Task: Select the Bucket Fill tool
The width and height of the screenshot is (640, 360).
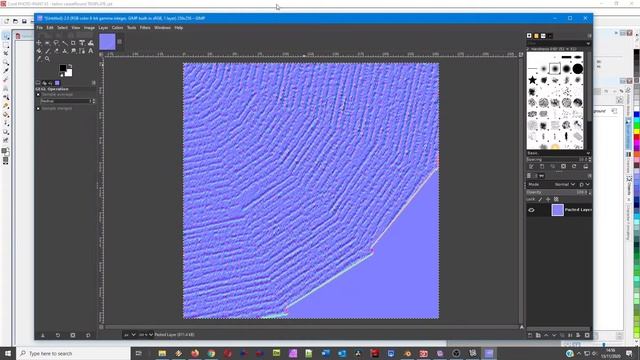Action: click(39, 51)
